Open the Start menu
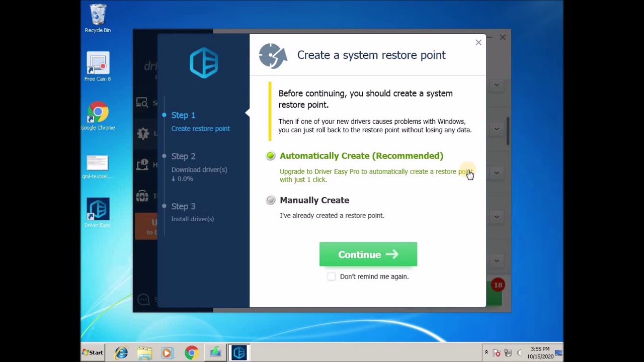The width and height of the screenshot is (644, 362). [x=93, y=352]
